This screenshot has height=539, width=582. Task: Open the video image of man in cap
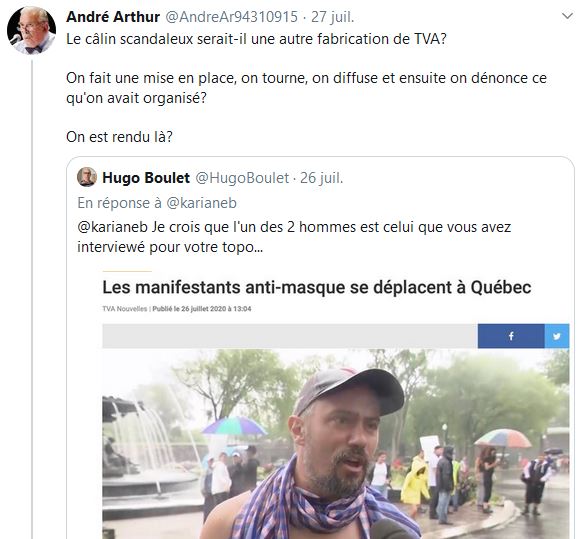pyautogui.click(x=336, y=444)
